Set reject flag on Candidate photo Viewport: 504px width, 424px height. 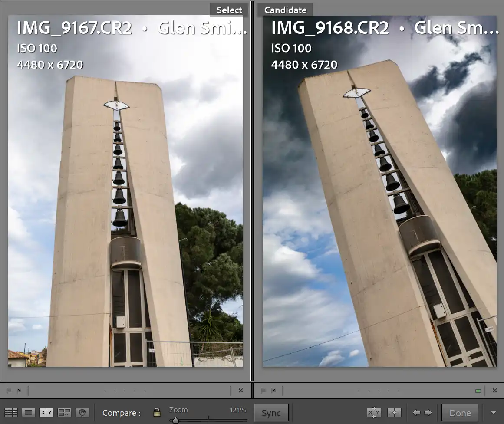pos(273,391)
